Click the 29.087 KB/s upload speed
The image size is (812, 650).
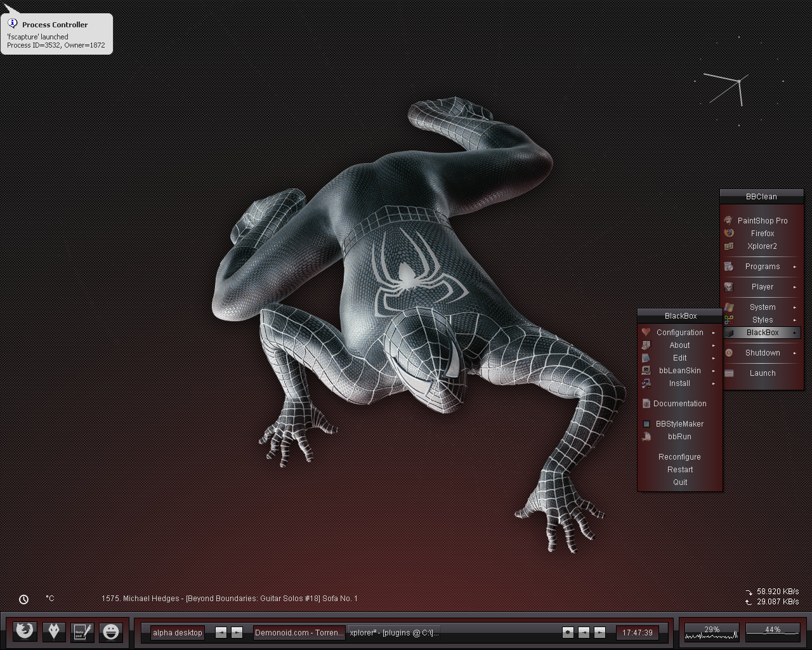pyautogui.click(x=778, y=602)
